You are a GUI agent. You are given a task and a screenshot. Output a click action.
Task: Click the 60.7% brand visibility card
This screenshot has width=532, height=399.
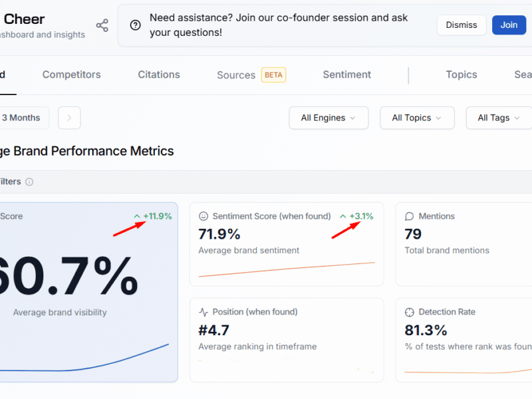coord(86,293)
